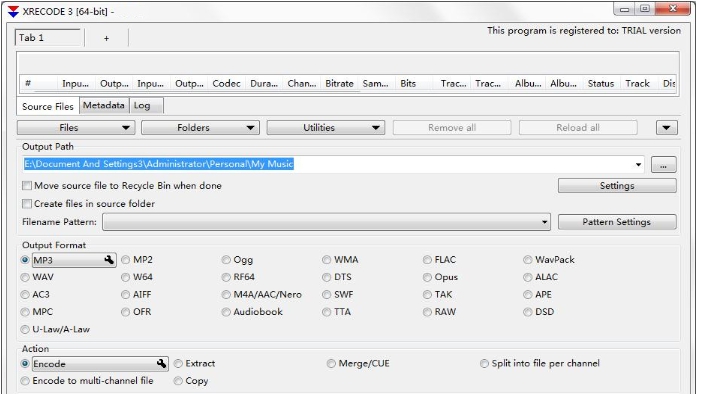Open the extra options arrow beside Reload all
This screenshot has width=701, height=394.
(667, 128)
